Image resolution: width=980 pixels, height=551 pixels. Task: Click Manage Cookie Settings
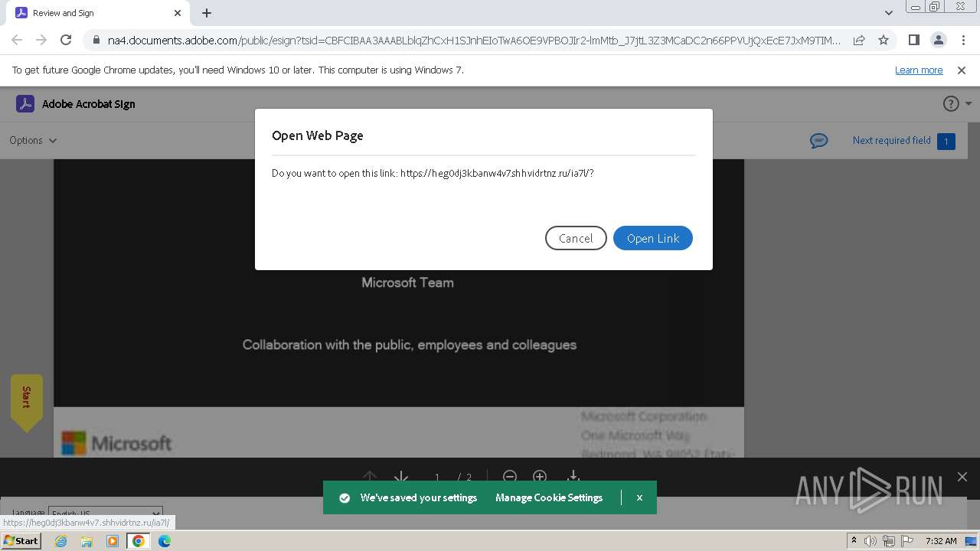[x=549, y=497]
